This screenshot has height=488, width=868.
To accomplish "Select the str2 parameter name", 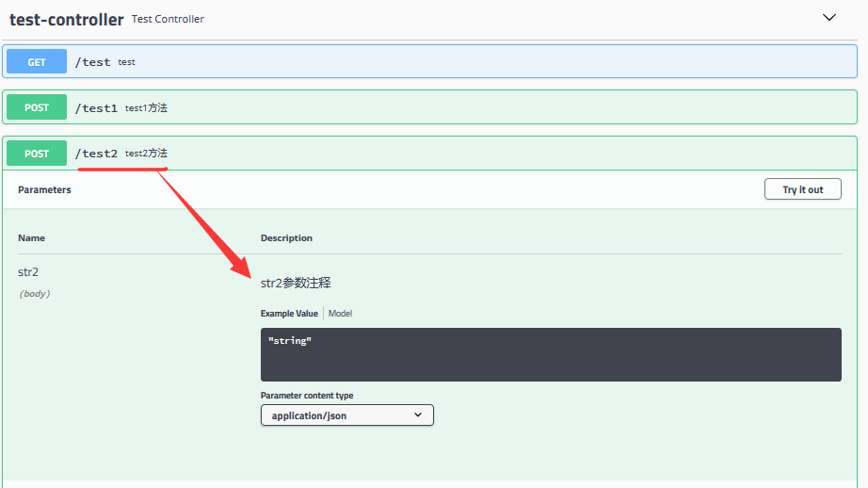I will 28,272.
